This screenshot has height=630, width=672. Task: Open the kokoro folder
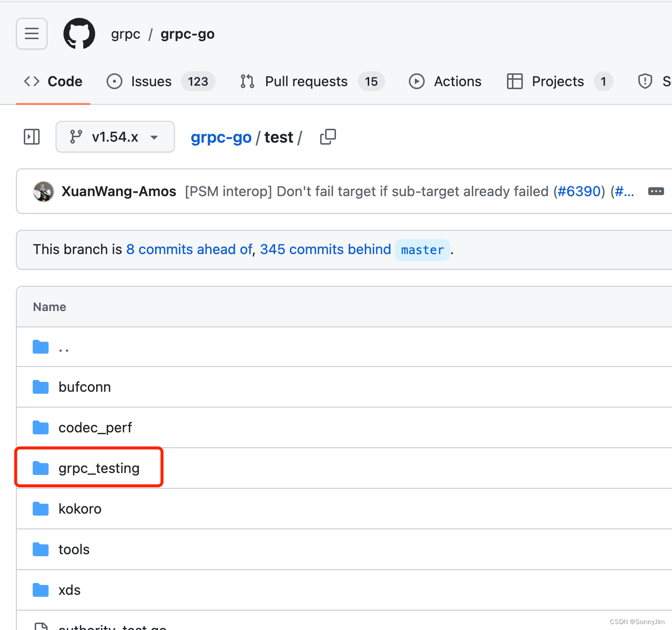pos(80,509)
